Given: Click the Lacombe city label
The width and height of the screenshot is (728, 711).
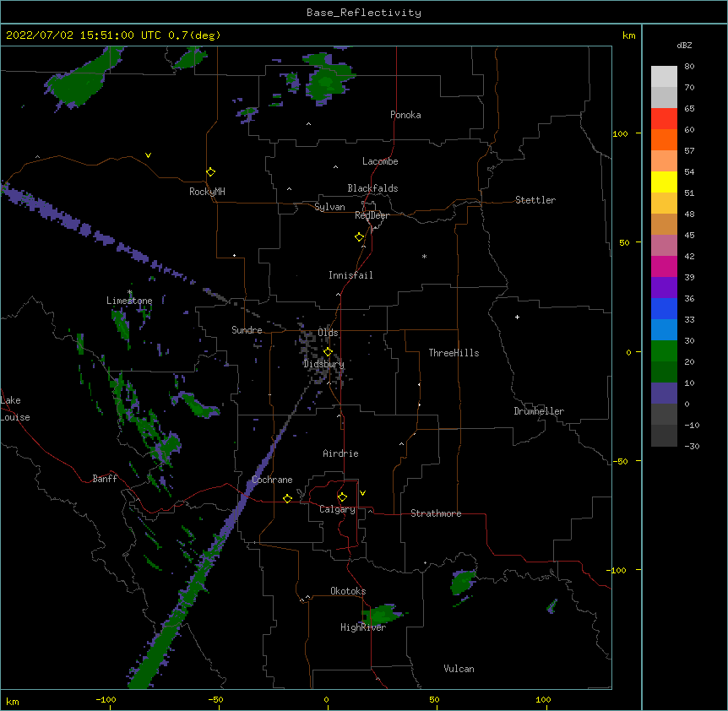Looking at the screenshot, I should [x=380, y=161].
